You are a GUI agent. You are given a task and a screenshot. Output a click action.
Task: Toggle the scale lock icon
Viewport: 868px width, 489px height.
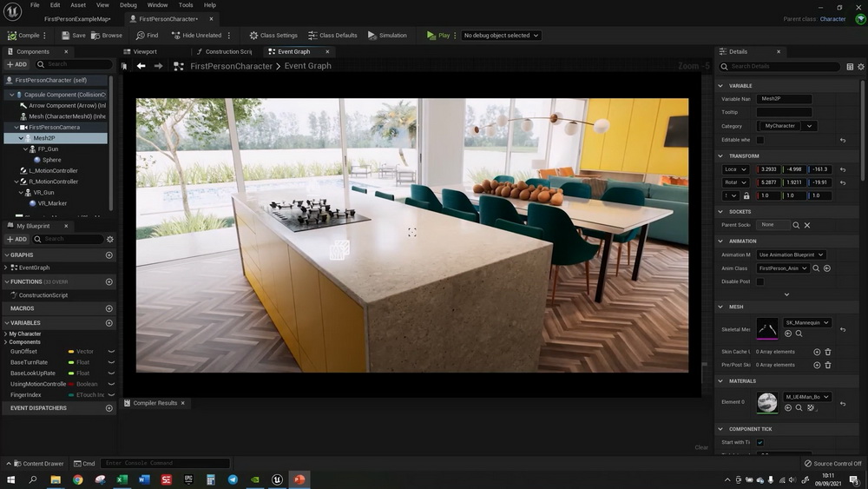[x=746, y=196]
